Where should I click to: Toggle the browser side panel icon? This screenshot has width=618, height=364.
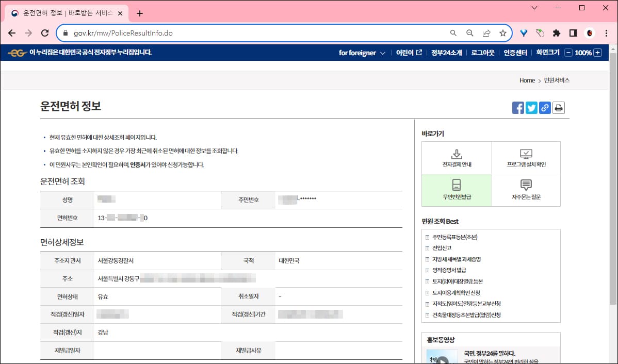(x=573, y=33)
